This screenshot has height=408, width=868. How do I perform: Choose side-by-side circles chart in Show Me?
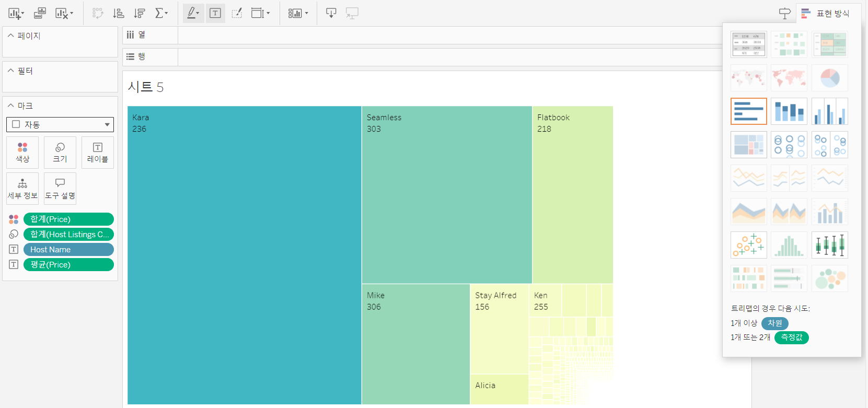pos(830,145)
